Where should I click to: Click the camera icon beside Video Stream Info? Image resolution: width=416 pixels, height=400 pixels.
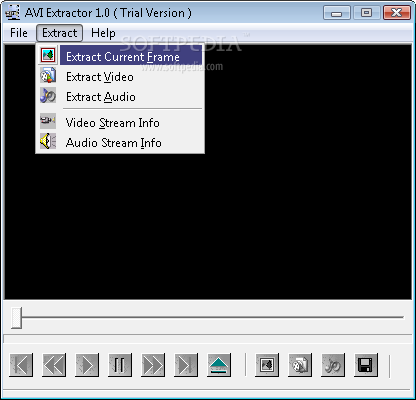(48, 121)
